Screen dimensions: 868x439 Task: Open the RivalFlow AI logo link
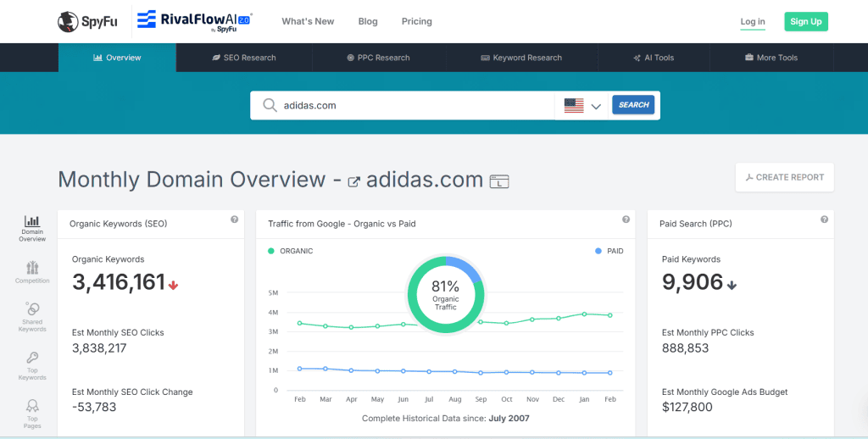point(194,21)
